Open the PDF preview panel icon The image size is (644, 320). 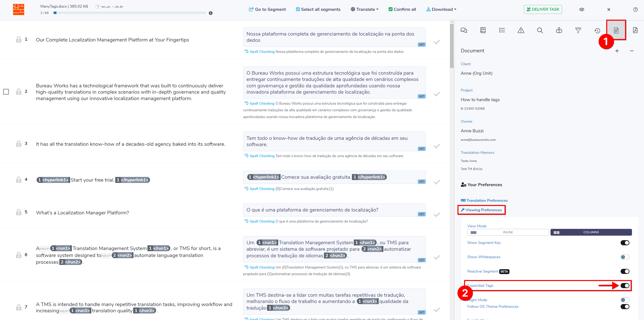pyautogui.click(x=635, y=30)
